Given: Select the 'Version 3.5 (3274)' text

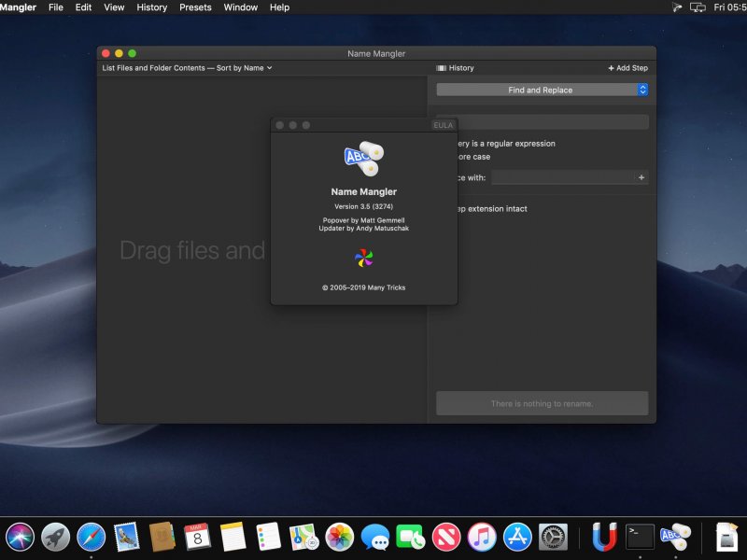Looking at the screenshot, I should coord(363,206).
